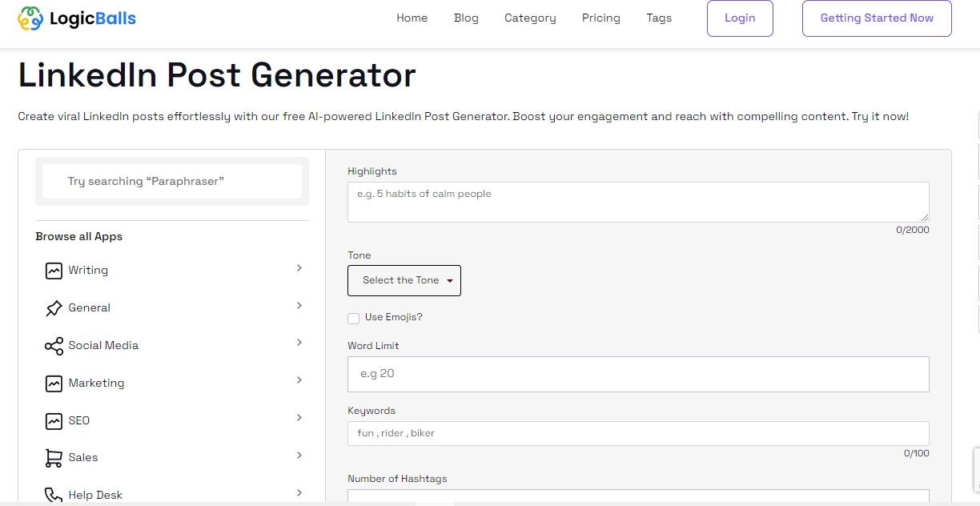Switch to the Pricing page
This screenshot has width=980, height=506.
[x=600, y=18]
